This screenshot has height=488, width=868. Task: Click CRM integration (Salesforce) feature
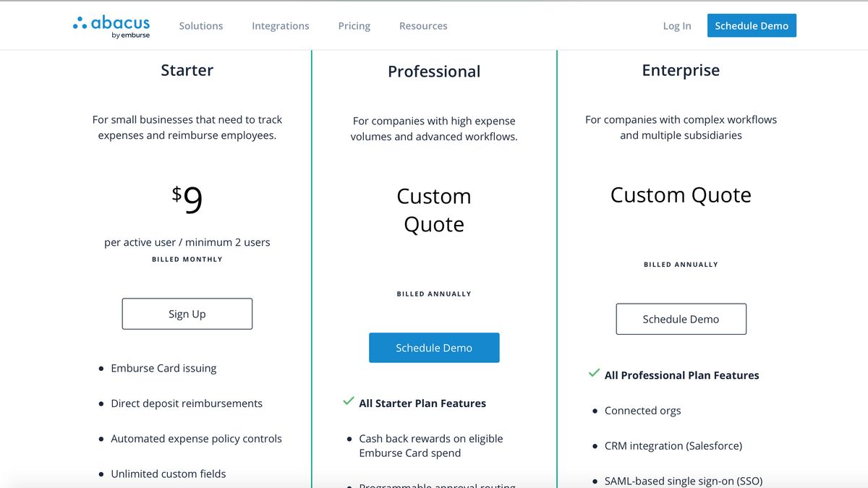point(673,445)
